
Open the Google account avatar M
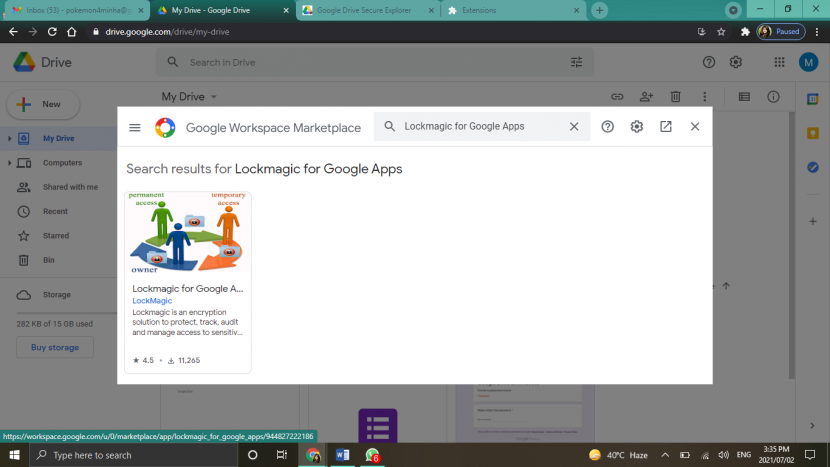808,62
